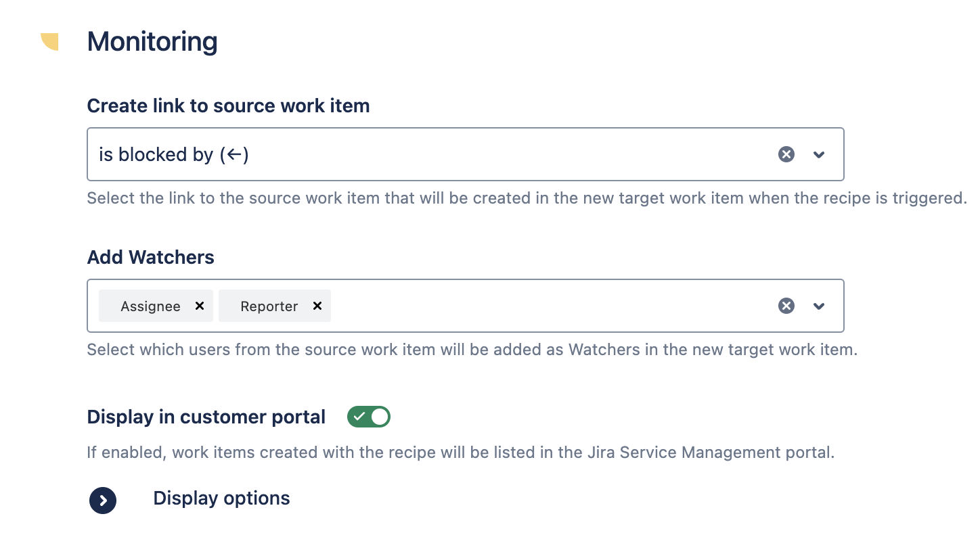The image size is (980, 556).
Task: Open the Add Watchers dropdown chevron
Action: (x=819, y=306)
